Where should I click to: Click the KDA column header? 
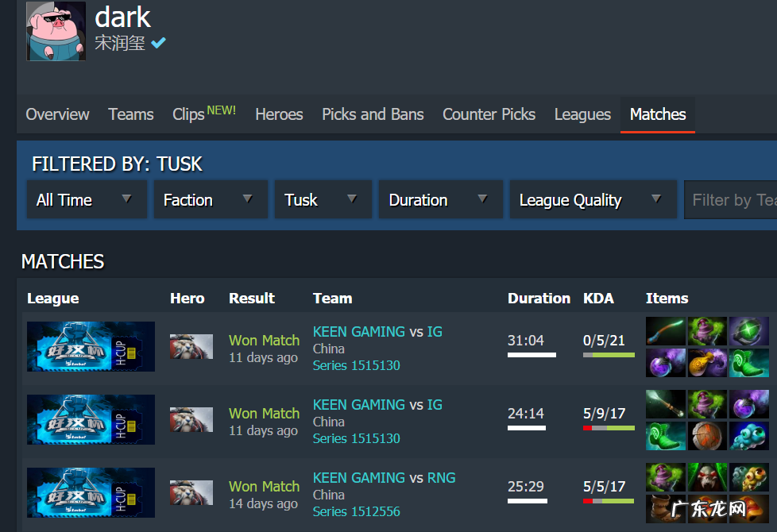(598, 299)
